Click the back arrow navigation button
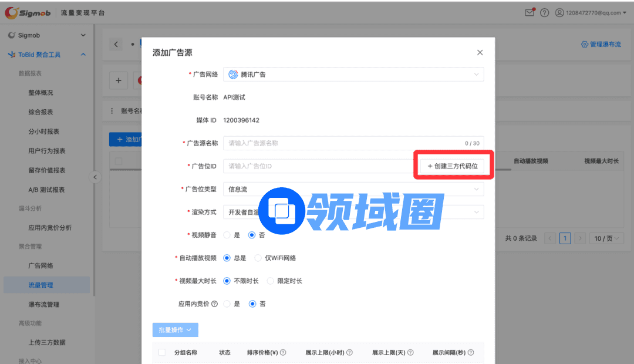This screenshot has width=634, height=364. coord(116,45)
